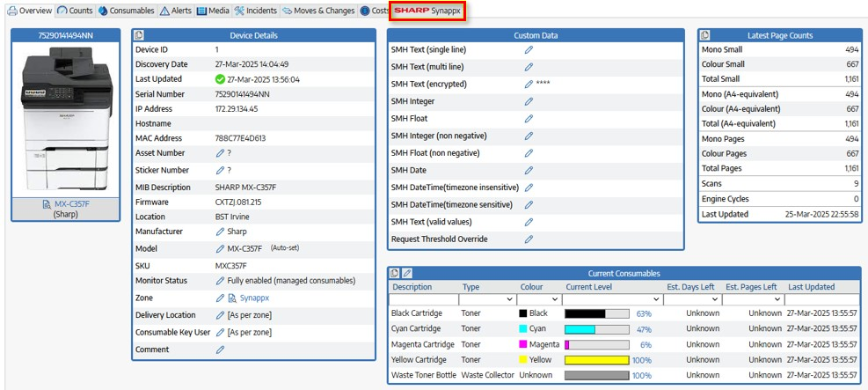The width and height of the screenshot is (868, 390).
Task: Click the Black cartridge level bar
Action: coord(597,313)
